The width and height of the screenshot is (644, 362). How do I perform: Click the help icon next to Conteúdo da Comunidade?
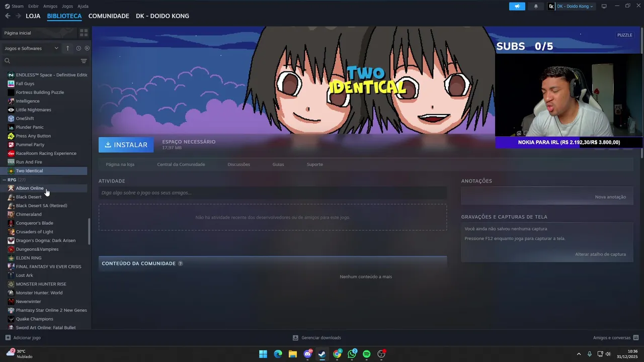point(180,263)
